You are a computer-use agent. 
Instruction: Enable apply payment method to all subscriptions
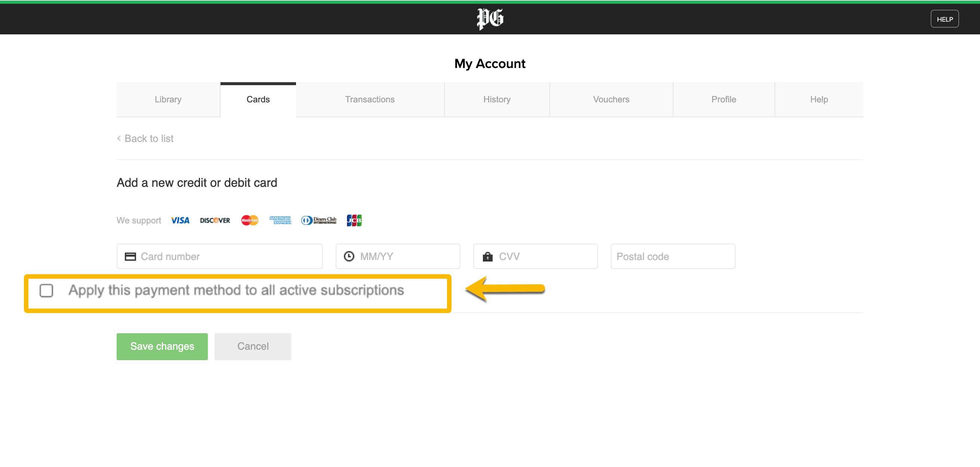[46, 291]
